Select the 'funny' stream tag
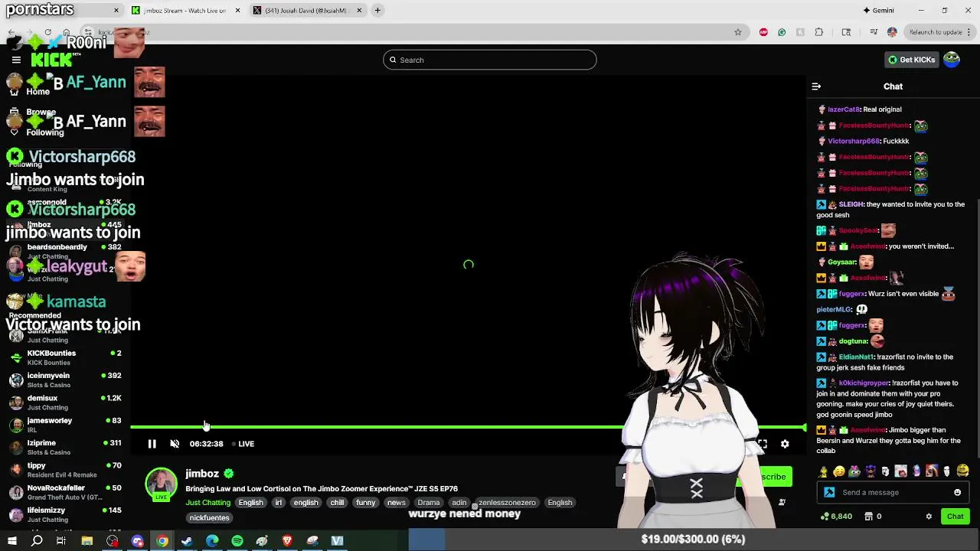 pyautogui.click(x=365, y=503)
